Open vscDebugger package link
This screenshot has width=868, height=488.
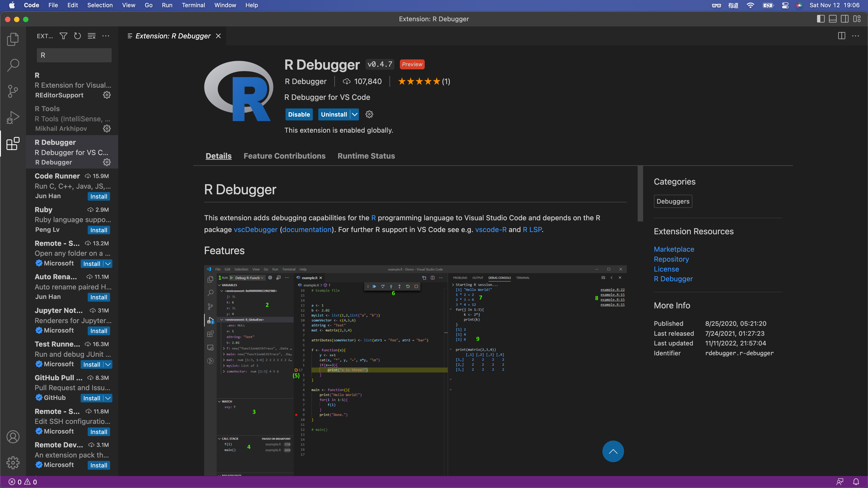tap(256, 229)
